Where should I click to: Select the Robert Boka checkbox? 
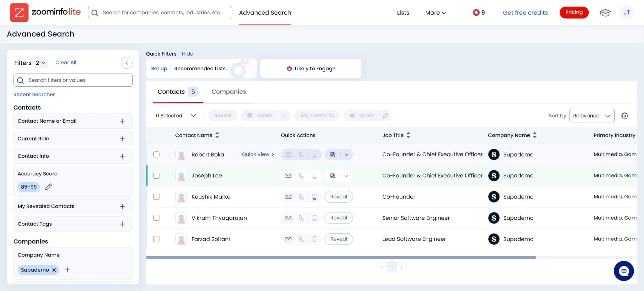(156, 154)
